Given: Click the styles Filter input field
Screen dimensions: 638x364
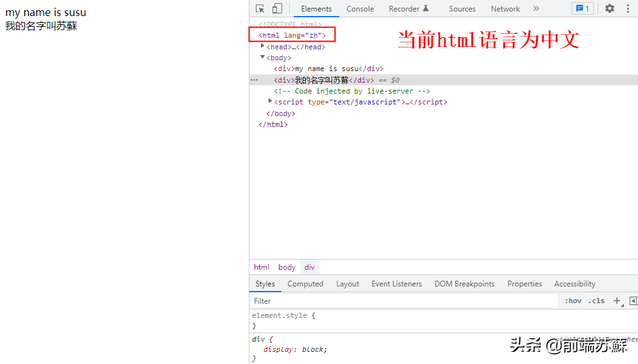Looking at the screenshot, I should (405, 301).
